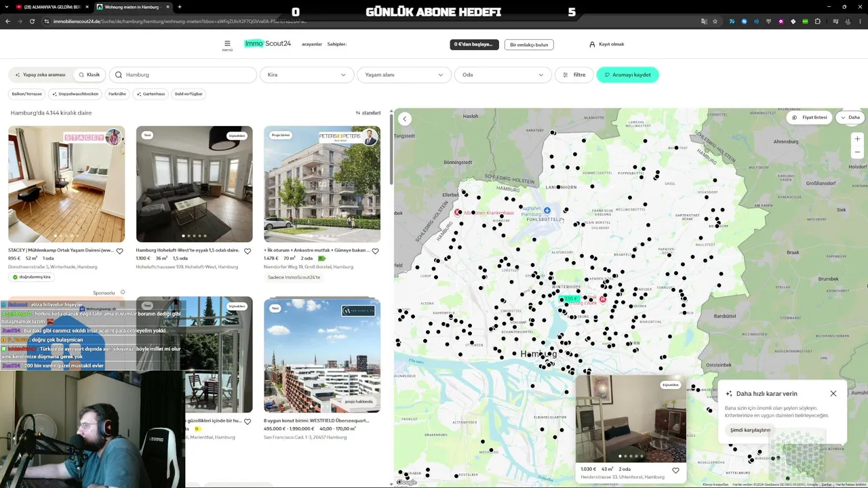Toggle the Bald verfügbar filter chip
Image resolution: width=868 pixels, height=488 pixels.
189,94
